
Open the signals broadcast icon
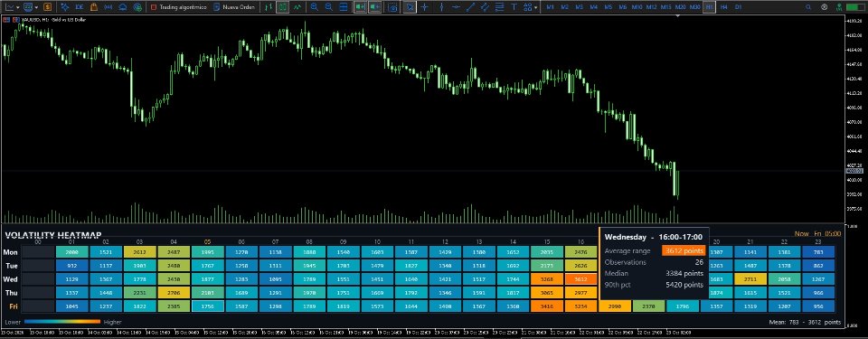click(x=108, y=7)
